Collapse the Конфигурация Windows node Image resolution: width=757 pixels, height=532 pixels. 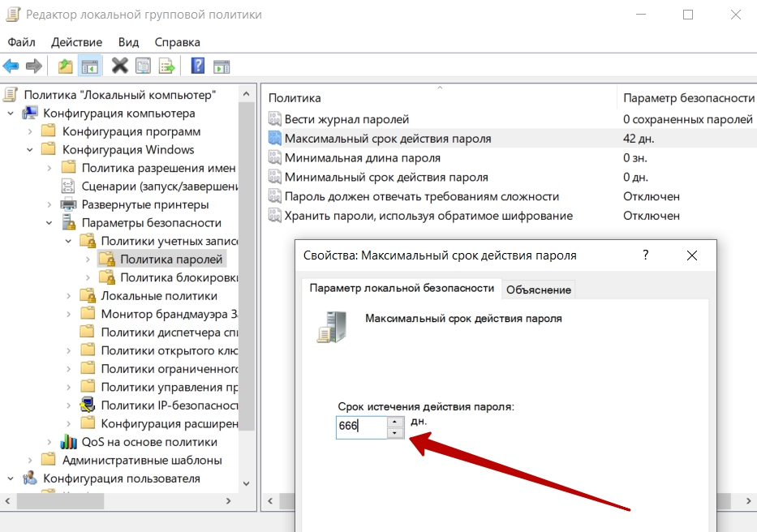[30, 150]
